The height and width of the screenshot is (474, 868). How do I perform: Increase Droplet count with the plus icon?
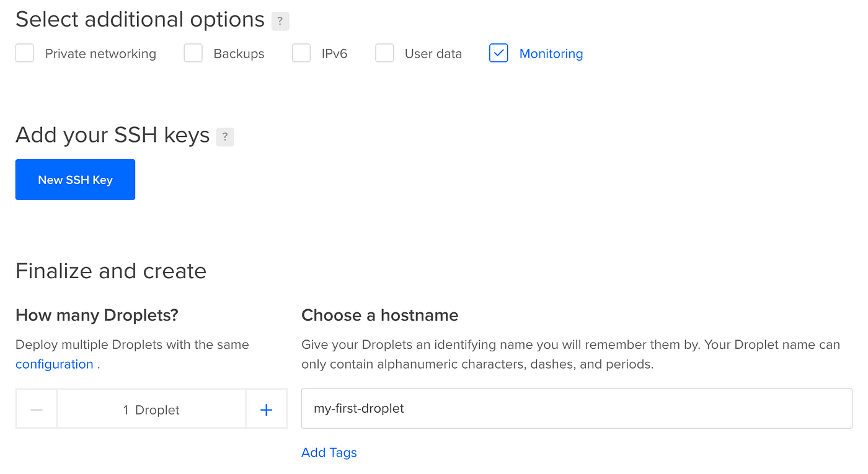click(266, 410)
